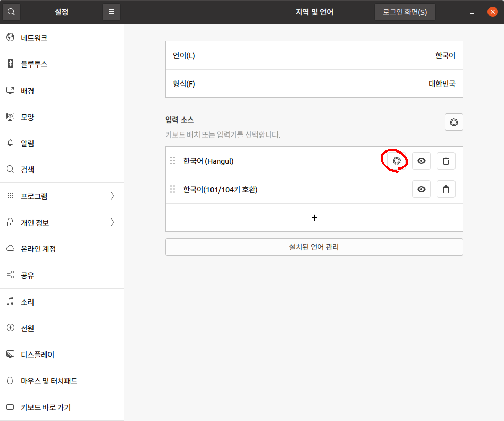Expand the 개인 정보 chevron arrow

point(112,222)
